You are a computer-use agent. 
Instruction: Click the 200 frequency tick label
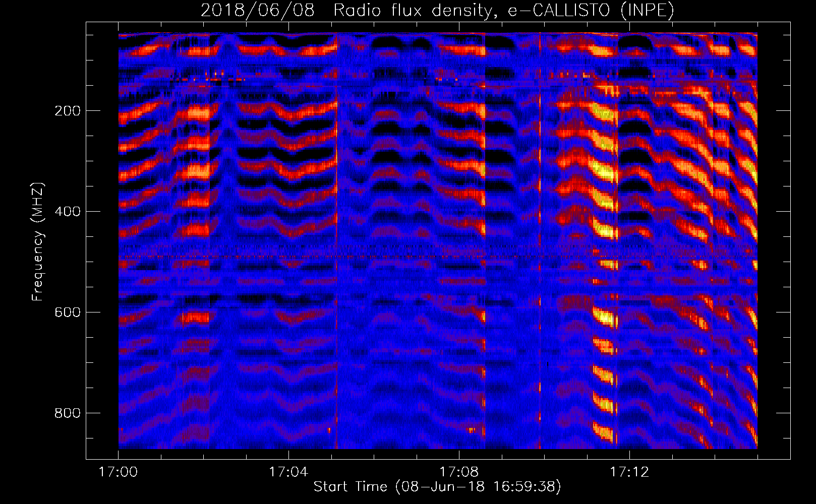(68, 111)
